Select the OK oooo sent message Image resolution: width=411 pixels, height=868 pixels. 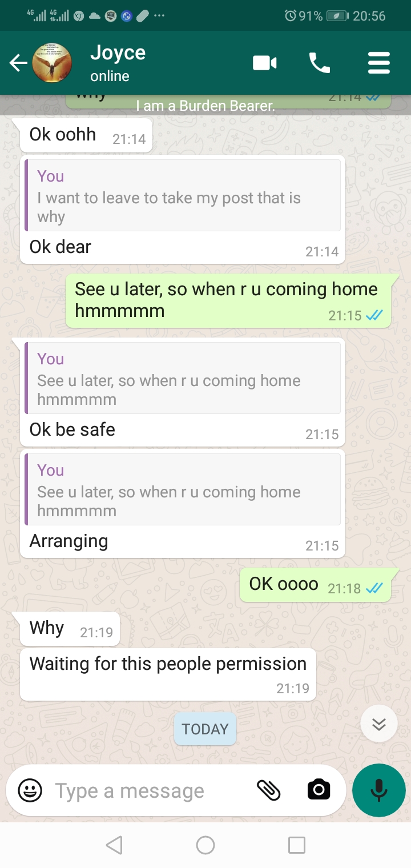click(315, 585)
